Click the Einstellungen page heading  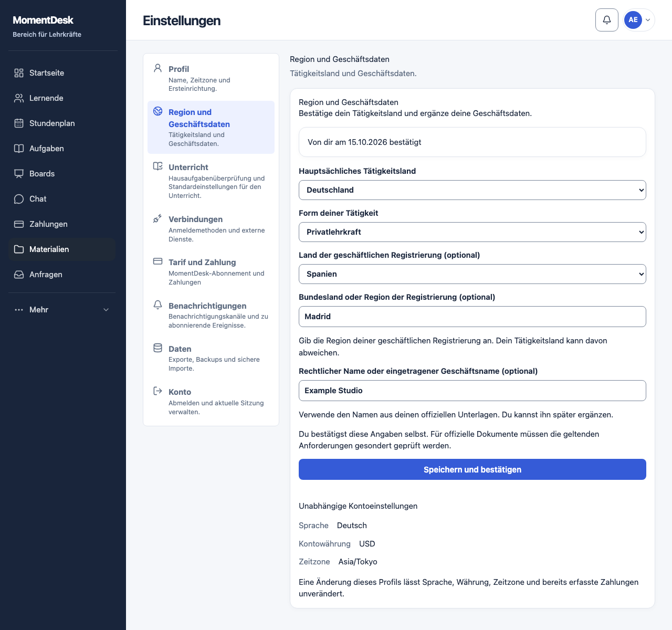182,20
